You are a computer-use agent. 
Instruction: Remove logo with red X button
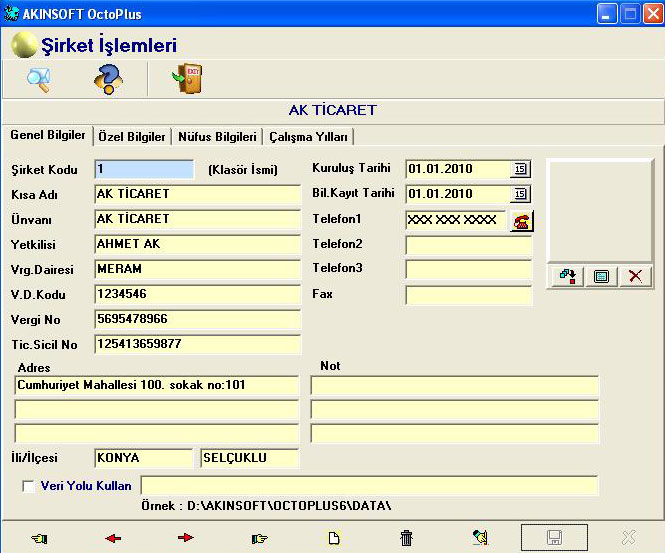tap(635, 276)
